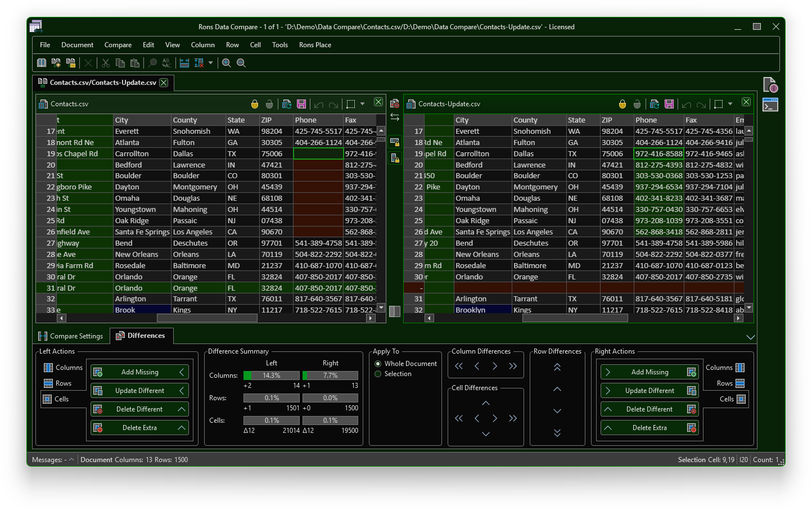Expand the Messages chevron in status bar

pos(71,460)
